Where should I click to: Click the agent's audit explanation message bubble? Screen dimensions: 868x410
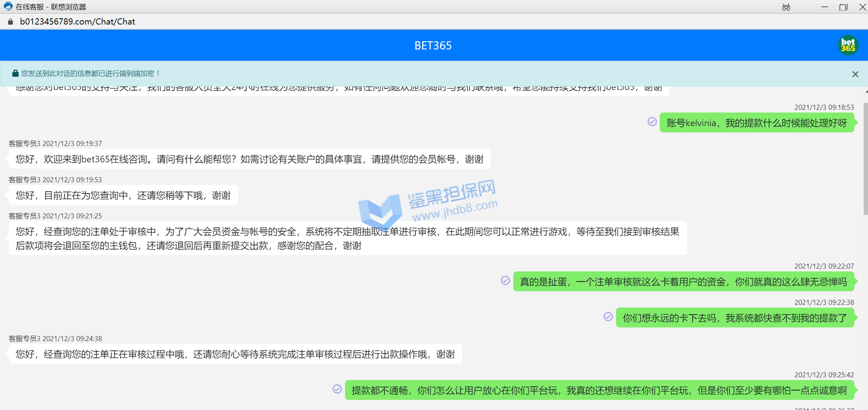(x=347, y=238)
